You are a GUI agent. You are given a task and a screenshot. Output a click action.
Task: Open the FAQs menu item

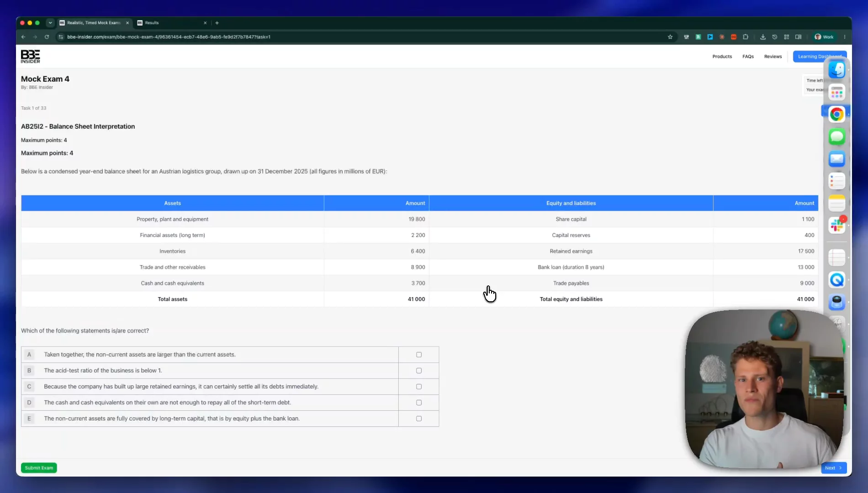point(748,57)
